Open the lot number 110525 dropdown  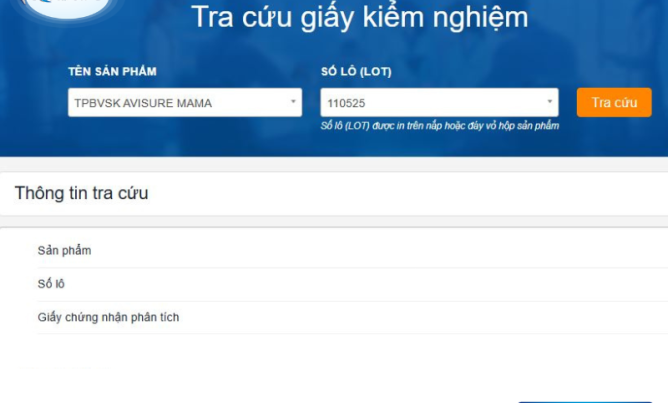[x=439, y=102]
